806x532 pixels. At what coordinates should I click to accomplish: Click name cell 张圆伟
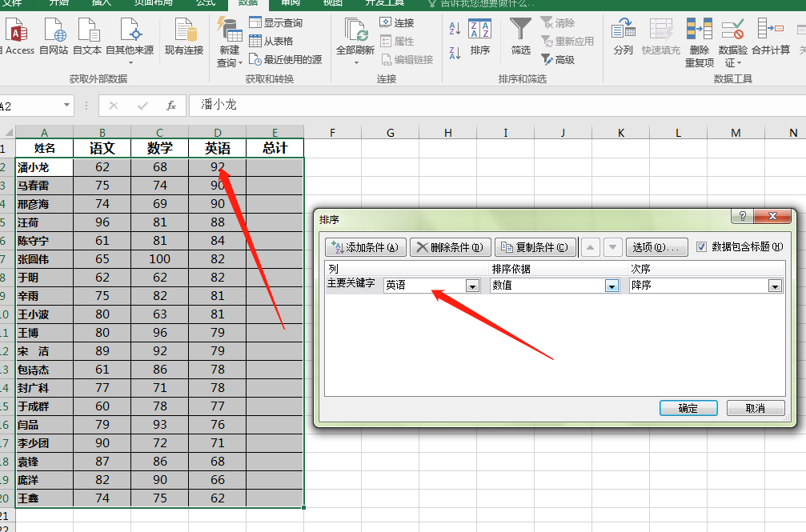pyautogui.click(x=44, y=259)
